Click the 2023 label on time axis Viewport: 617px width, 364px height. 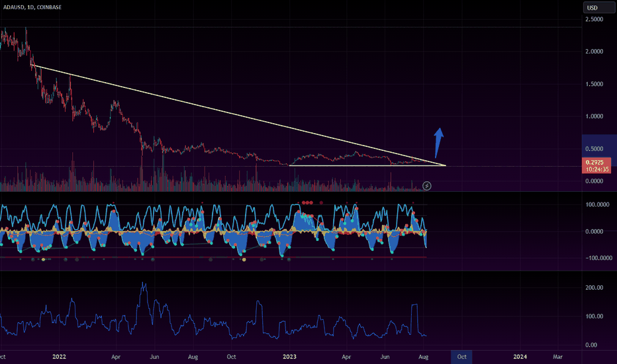[289, 357]
